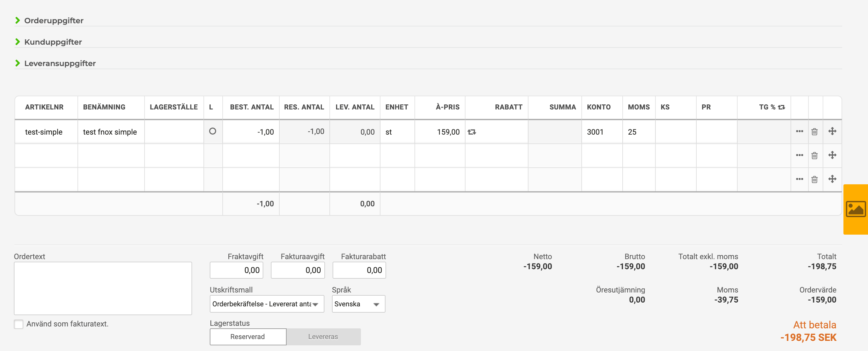Click the stock status circle in L column
Viewport: 868px width, 351px height.
click(213, 131)
